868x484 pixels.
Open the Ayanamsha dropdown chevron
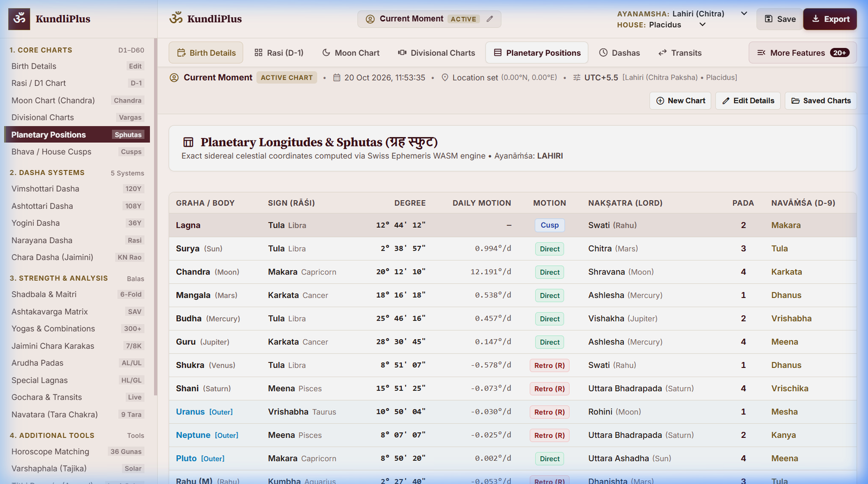744,14
